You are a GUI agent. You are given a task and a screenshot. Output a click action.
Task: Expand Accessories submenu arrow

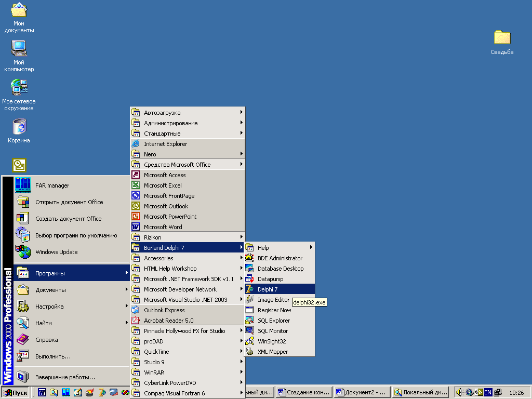(241, 258)
